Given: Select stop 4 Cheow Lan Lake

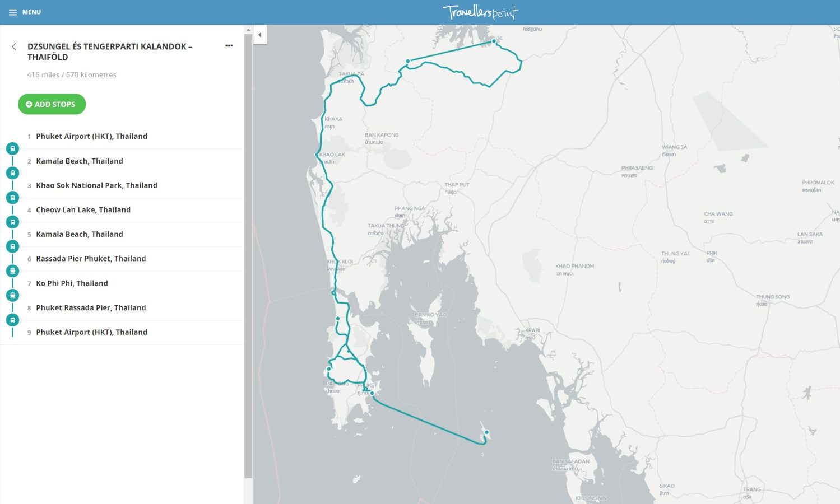Looking at the screenshot, I should pos(83,210).
